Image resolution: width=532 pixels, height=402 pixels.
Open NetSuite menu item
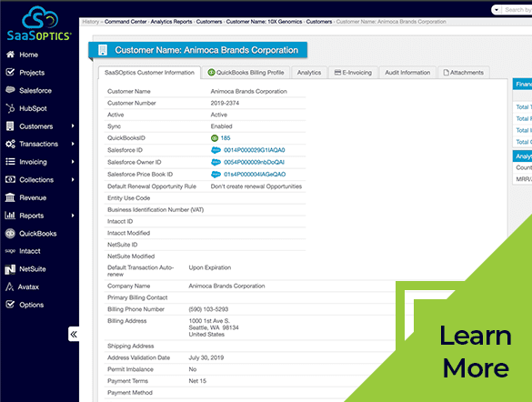click(32, 269)
